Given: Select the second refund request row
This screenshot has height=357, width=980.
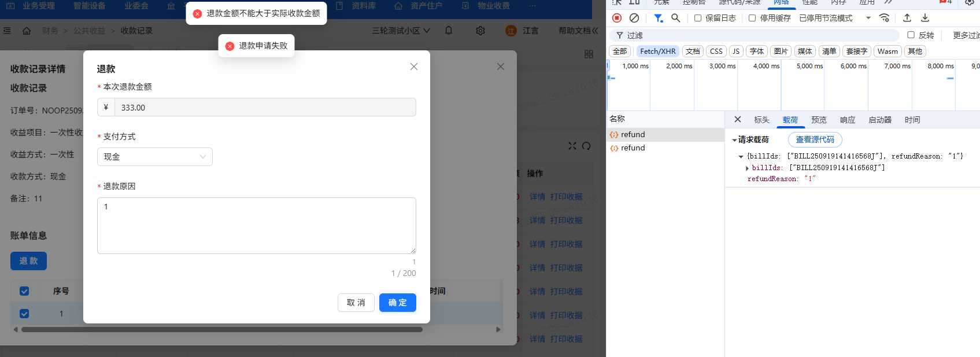Looking at the screenshot, I should pyautogui.click(x=665, y=148).
